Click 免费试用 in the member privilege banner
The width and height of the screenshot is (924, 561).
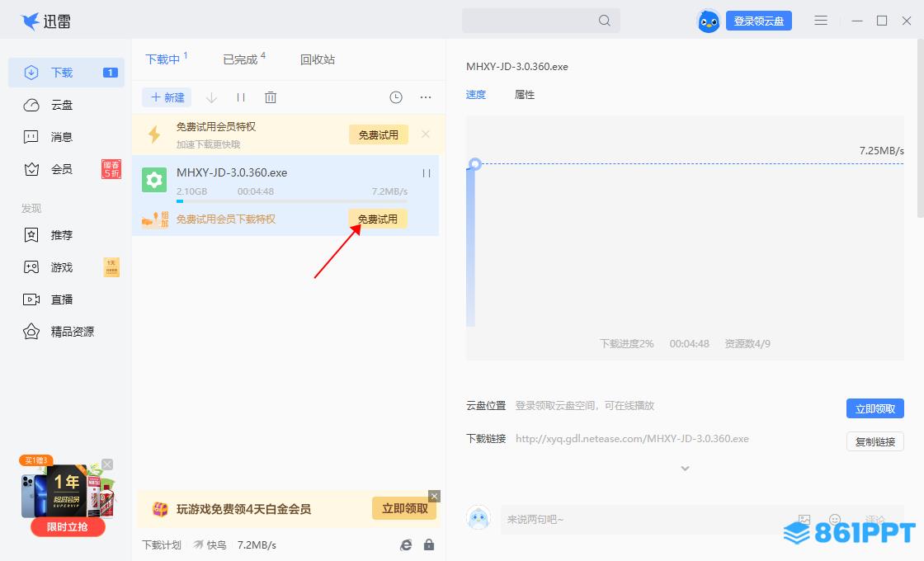(x=379, y=135)
